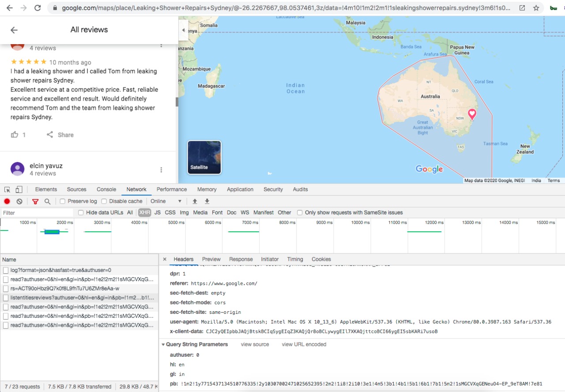Switch to the Memory tab
565x392 pixels.
207,189
